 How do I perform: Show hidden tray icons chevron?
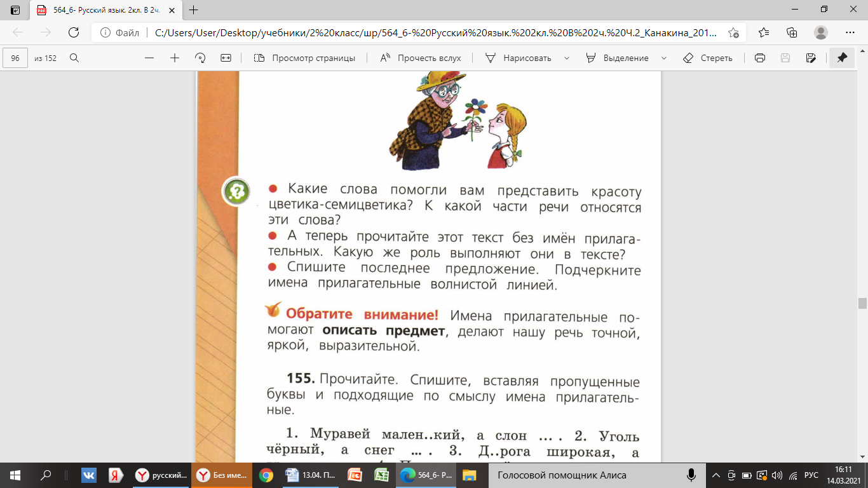[x=716, y=475]
